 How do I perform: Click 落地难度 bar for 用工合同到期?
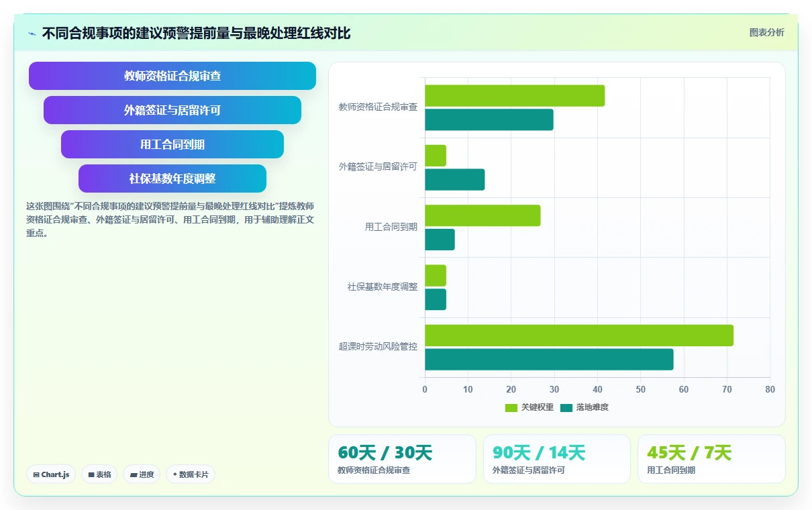pos(440,240)
